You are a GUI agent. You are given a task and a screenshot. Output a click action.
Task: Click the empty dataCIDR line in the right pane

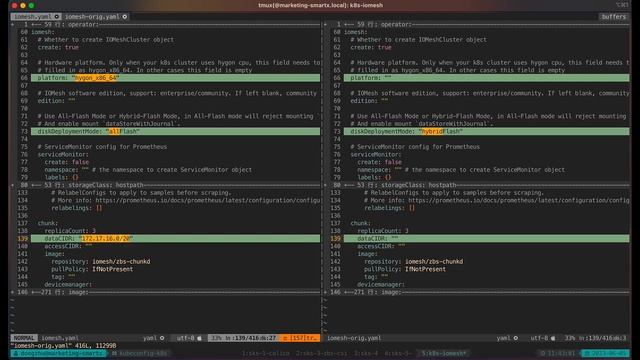point(486,238)
